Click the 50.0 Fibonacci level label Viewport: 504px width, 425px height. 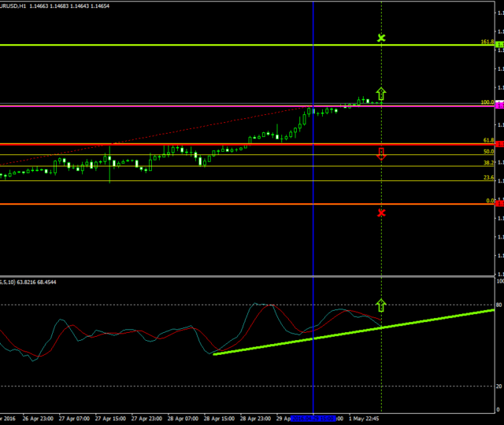click(487, 151)
